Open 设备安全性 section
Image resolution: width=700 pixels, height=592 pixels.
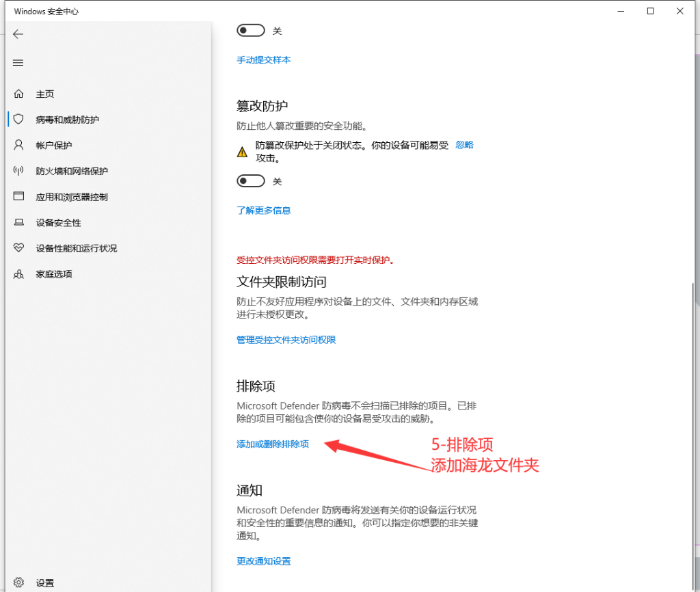point(59,223)
